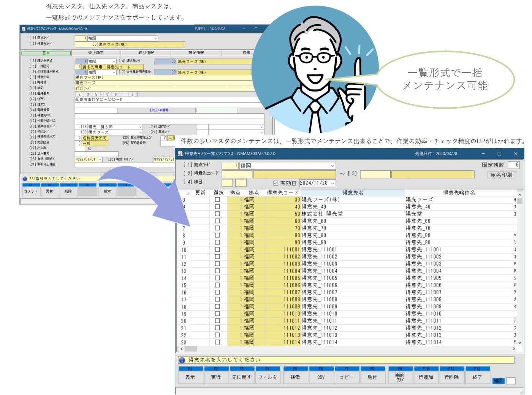The width and height of the screenshot is (532, 395).
Task: Select the checkbox for 得意先_111001 row
Action: [x=217, y=250]
